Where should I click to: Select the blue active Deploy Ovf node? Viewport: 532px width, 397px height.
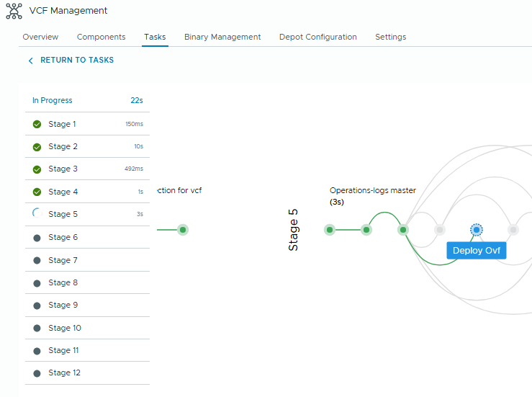tap(476, 230)
